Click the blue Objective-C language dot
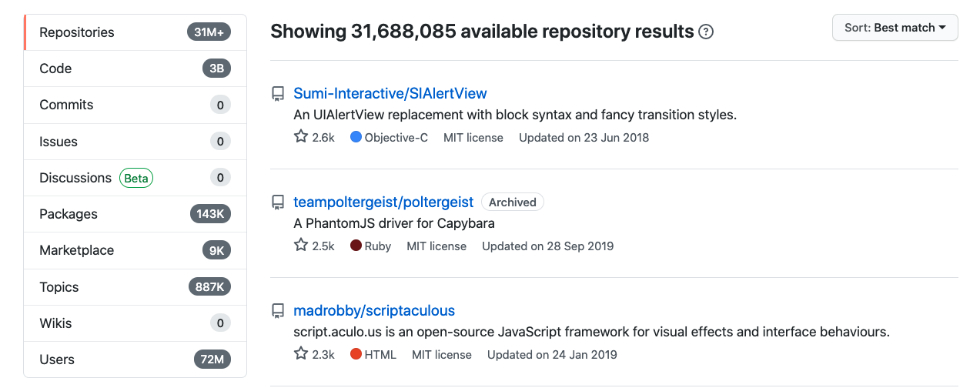The image size is (980, 388). coord(356,137)
